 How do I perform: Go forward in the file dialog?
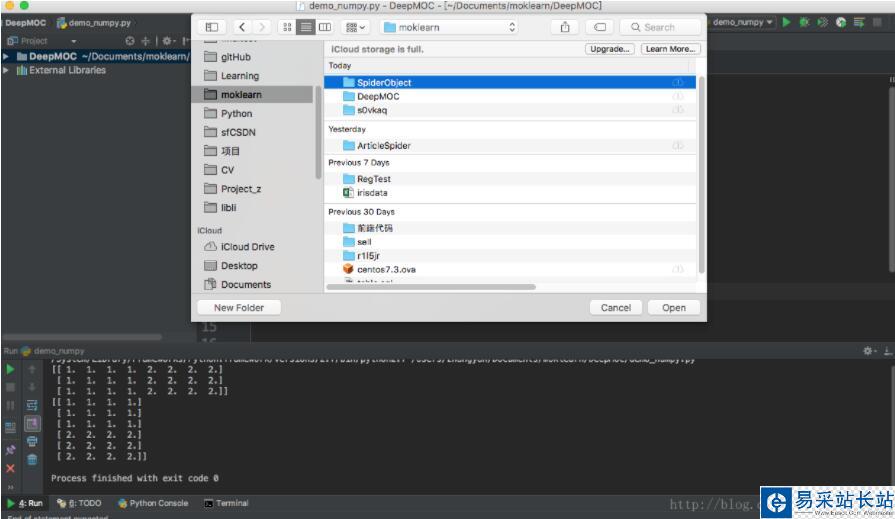pos(261,27)
